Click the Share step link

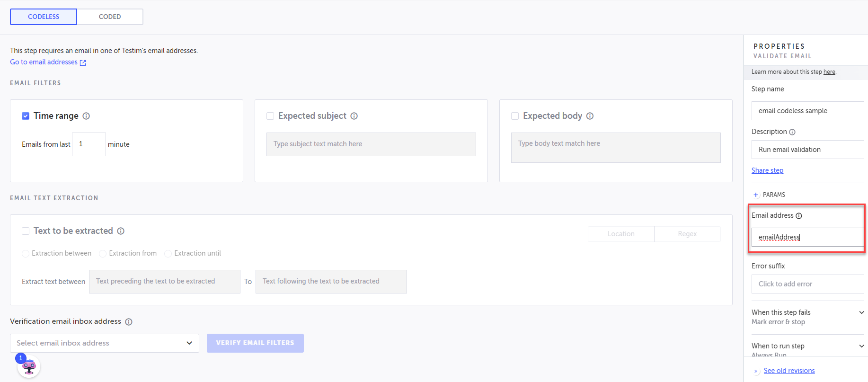click(x=767, y=170)
